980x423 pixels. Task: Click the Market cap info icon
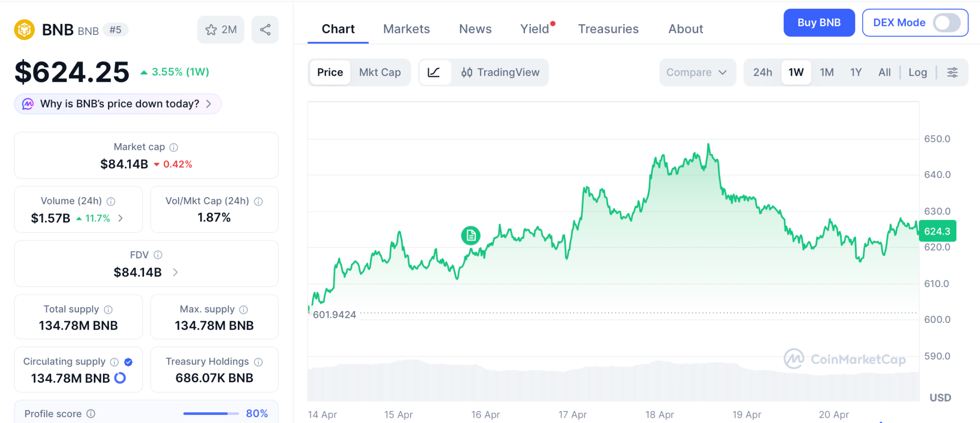(x=174, y=147)
